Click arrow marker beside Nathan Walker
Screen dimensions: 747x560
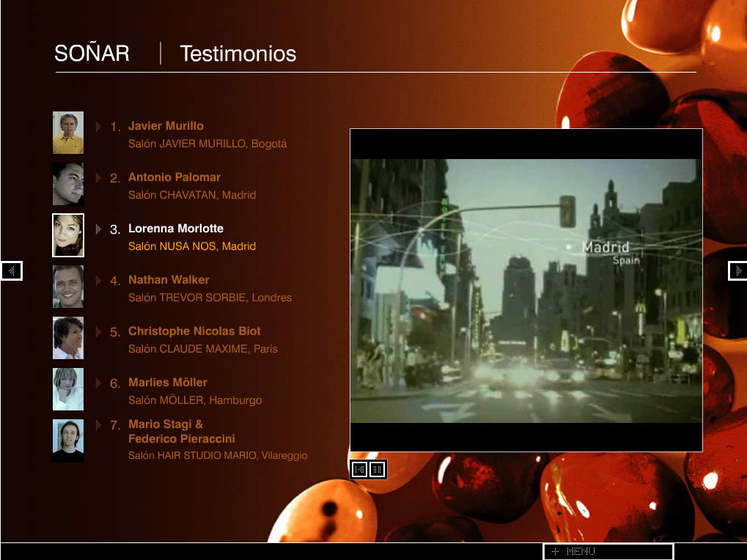tap(98, 281)
